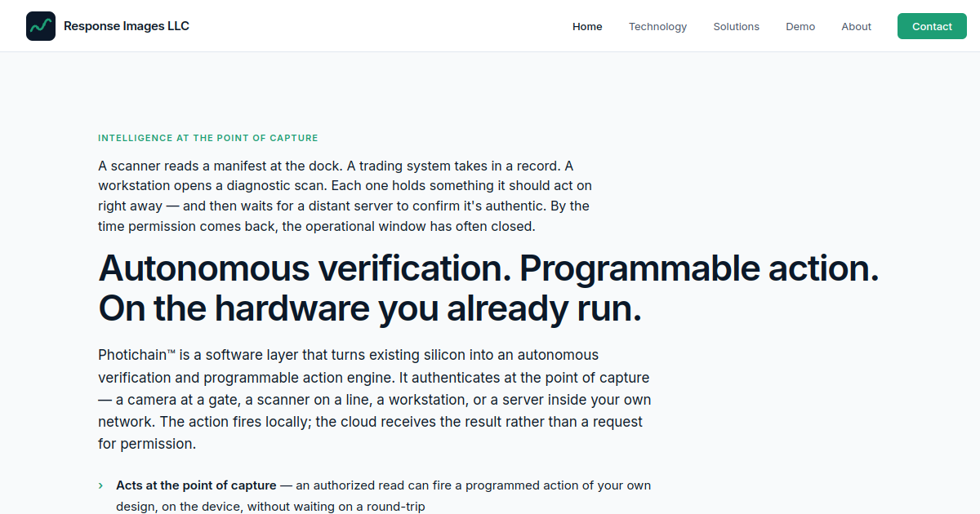980x514 pixels.
Task: Open the Technology nav item
Action: pyautogui.click(x=657, y=26)
